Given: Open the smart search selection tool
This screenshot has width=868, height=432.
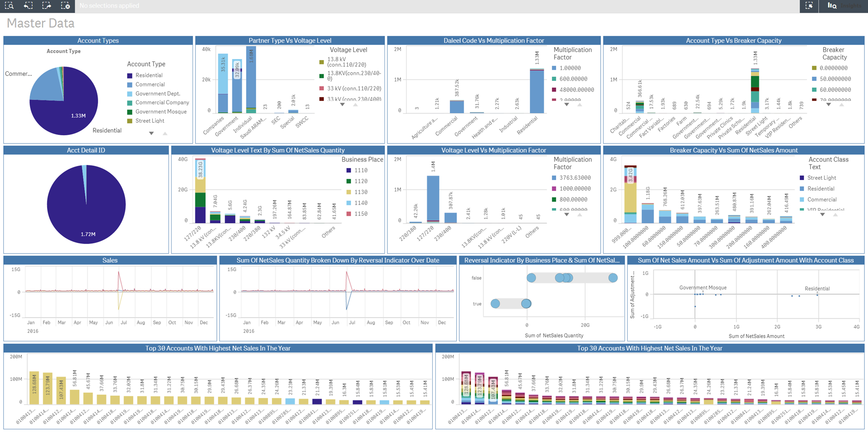Looking at the screenshot, I should (x=9, y=6).
